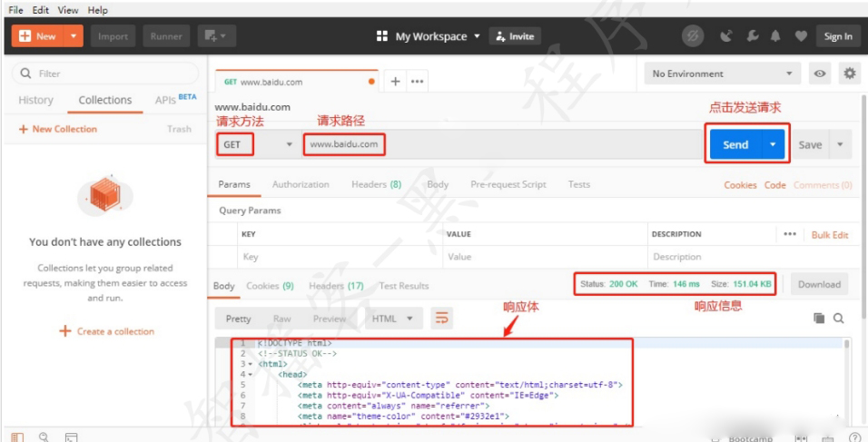Image resolution: width=868 pixels, height=442 pixels.
Task: Click Bulk Edit
Action: 830,234
